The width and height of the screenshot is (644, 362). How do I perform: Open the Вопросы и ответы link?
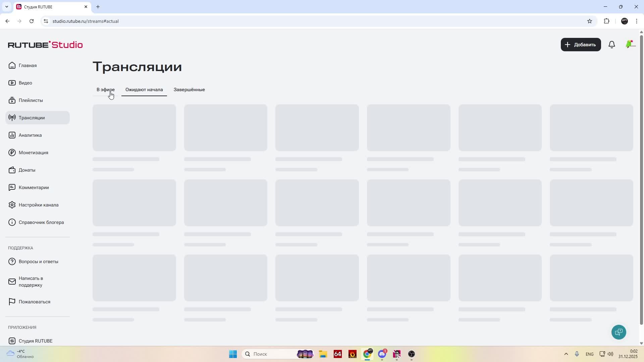coord(38,261)
